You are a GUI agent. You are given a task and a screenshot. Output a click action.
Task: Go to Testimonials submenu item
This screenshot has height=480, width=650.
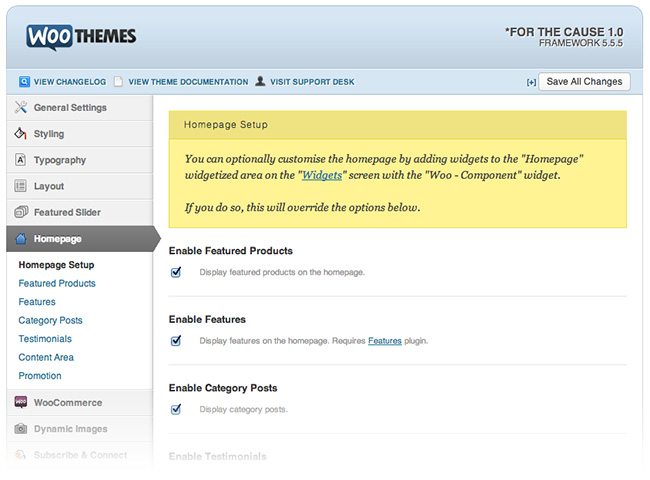pos(45,339)
